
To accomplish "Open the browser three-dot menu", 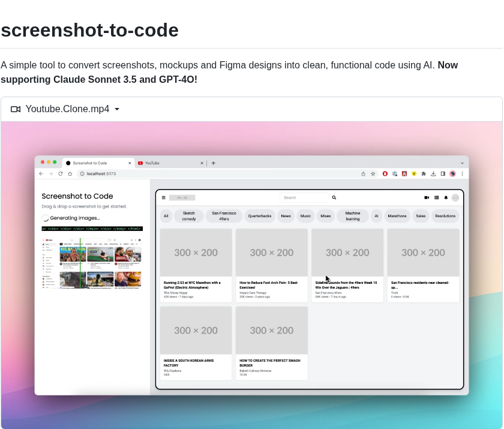I will [462, 173].
